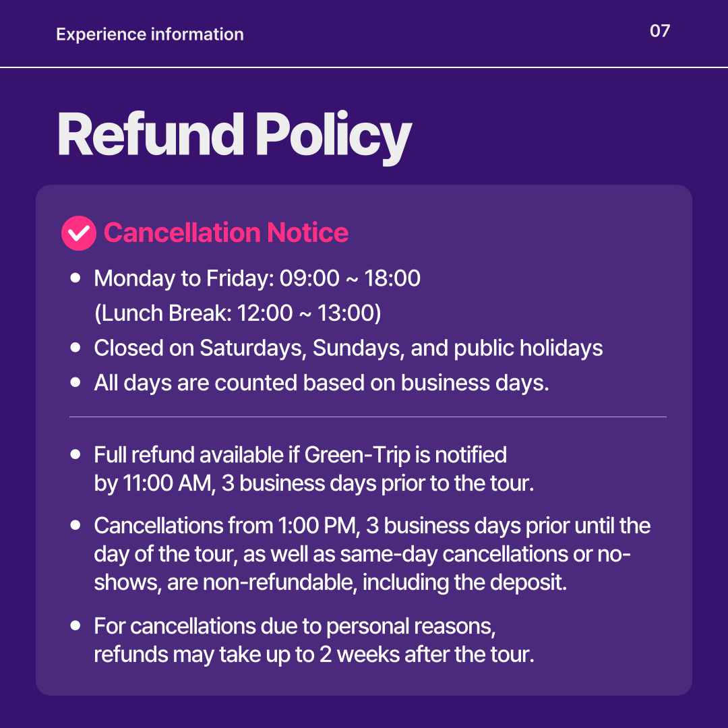728x728 pixels.
Task: Click bullet beside Closed on Saturdays line
Action: tap(75, 347)
